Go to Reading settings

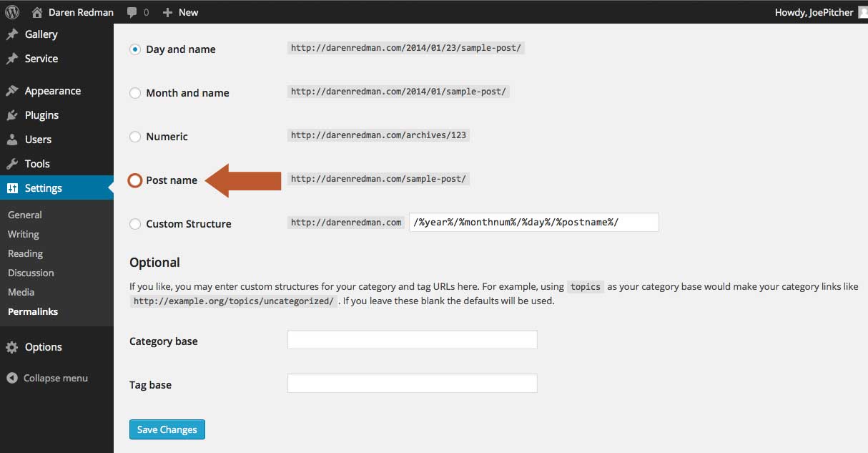26,253
